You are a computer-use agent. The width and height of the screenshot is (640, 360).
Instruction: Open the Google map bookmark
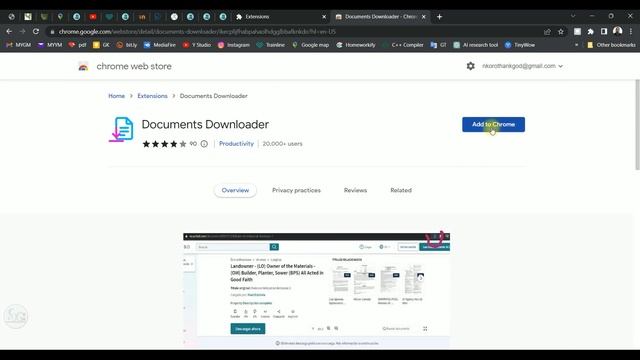point(310,45)
